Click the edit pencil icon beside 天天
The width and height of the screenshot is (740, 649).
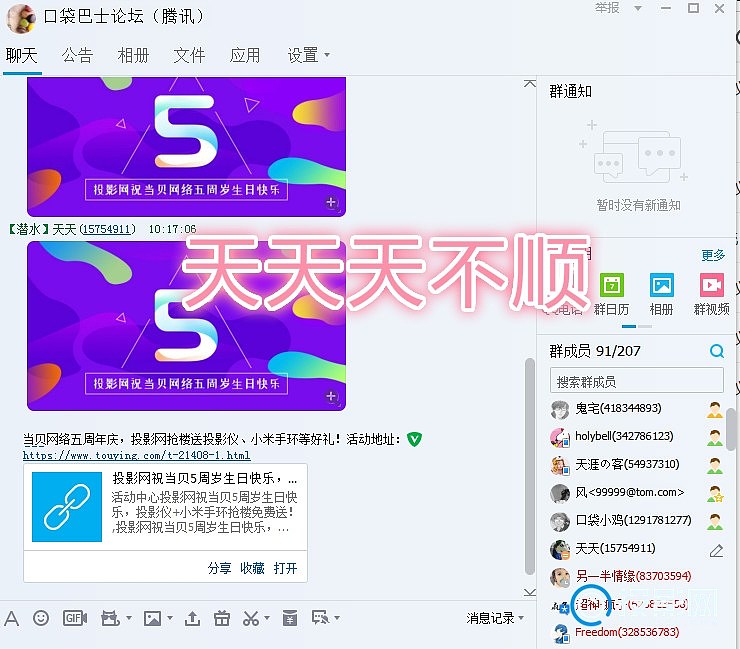(x=716, y=550)
